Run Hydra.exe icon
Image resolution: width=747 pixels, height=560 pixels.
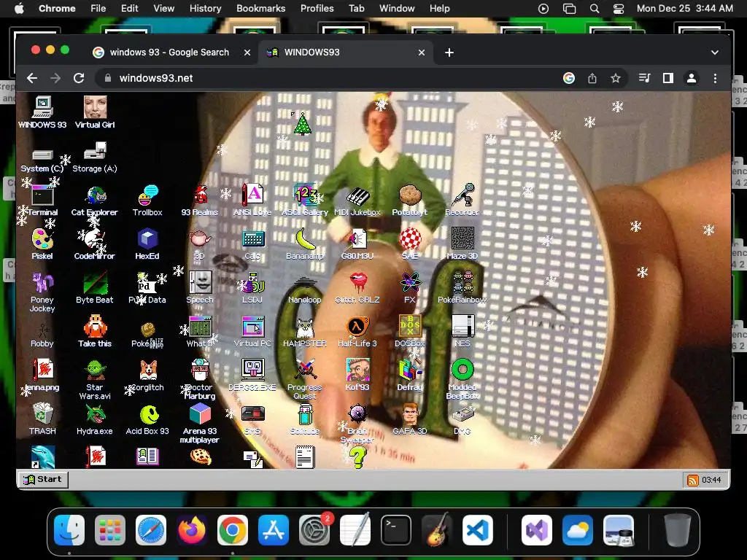point(95,419)
